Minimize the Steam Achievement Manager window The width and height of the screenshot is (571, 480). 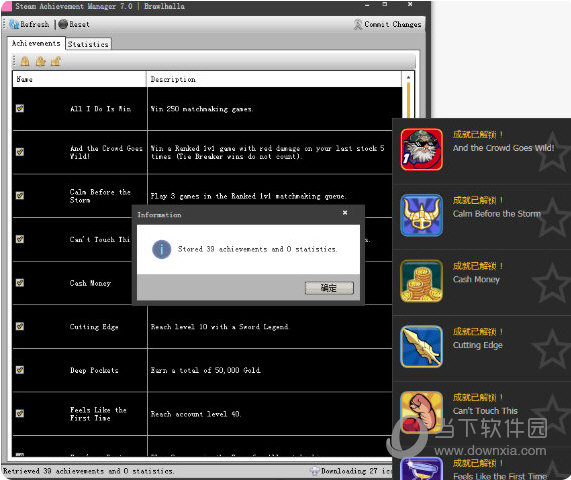click(367, 5)
